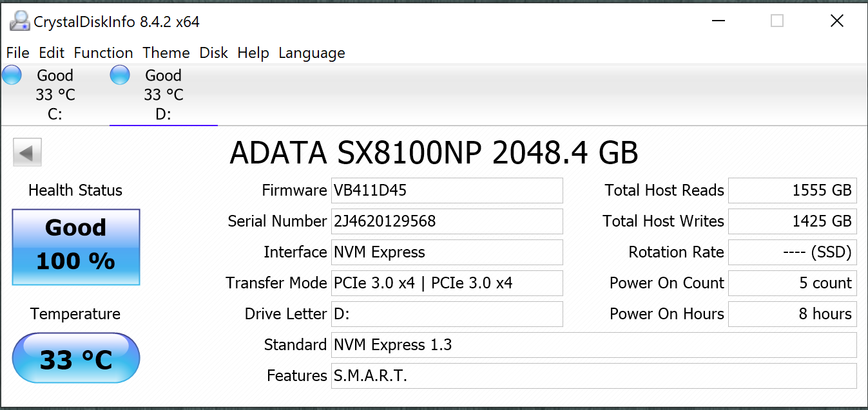Click the Total Host Reads label
Screen dimensions: 868x410
[x=664, y=191]
